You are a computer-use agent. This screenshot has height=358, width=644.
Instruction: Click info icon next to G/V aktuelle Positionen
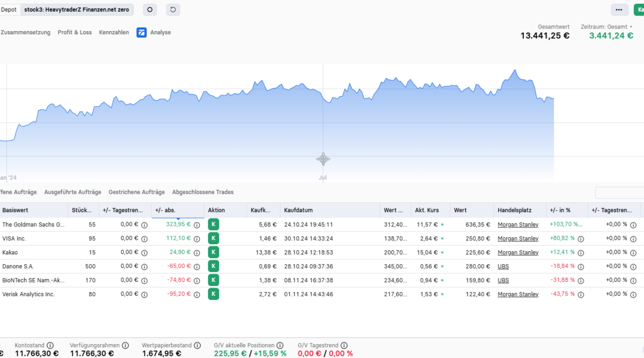pos(281,345)
